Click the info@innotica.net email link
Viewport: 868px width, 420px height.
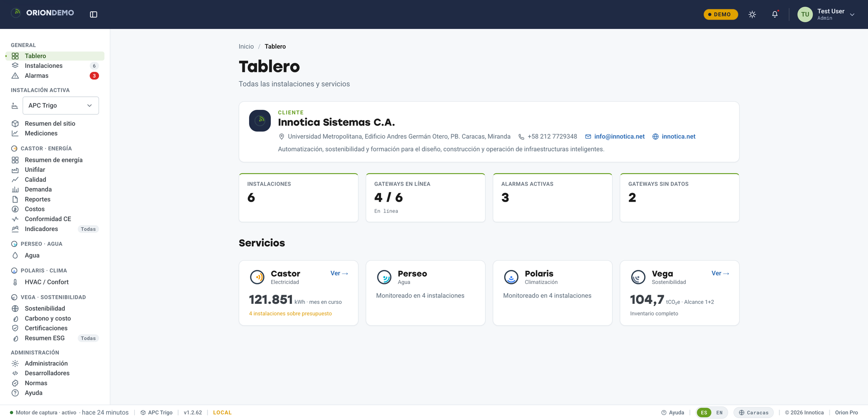point(619,137)
